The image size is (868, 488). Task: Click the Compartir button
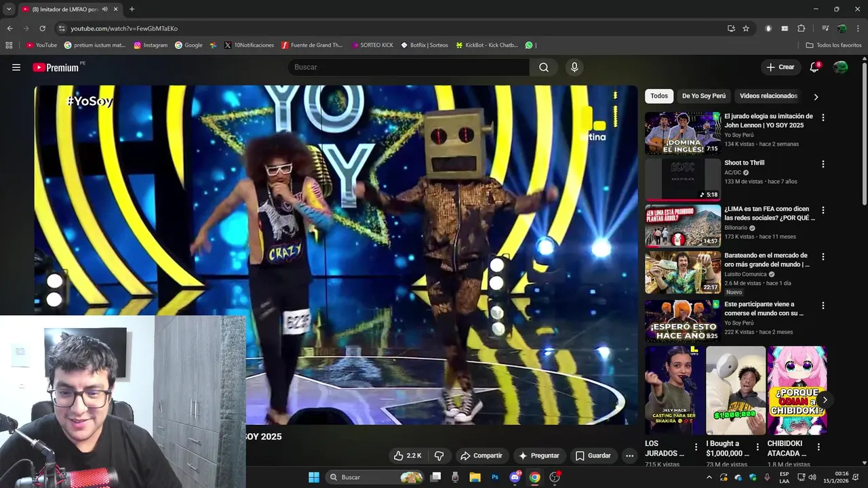(481, 455)
